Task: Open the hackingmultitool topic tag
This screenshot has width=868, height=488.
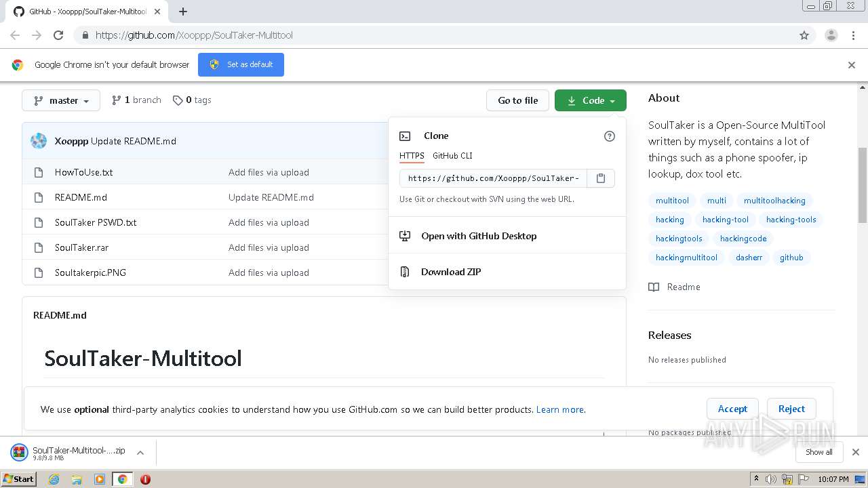Action: [x=686, y=258]
